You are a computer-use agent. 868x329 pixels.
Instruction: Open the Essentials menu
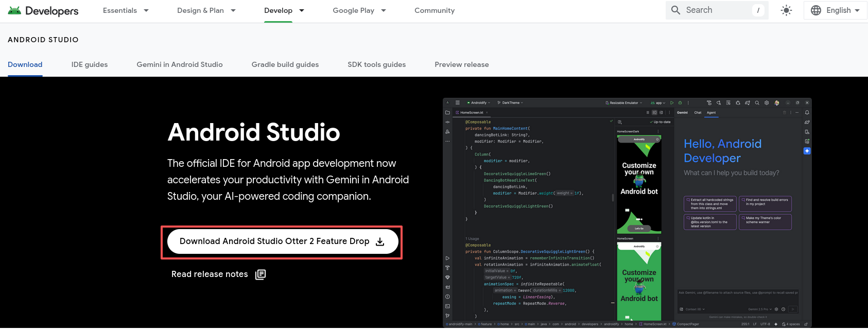pos(120,10)
